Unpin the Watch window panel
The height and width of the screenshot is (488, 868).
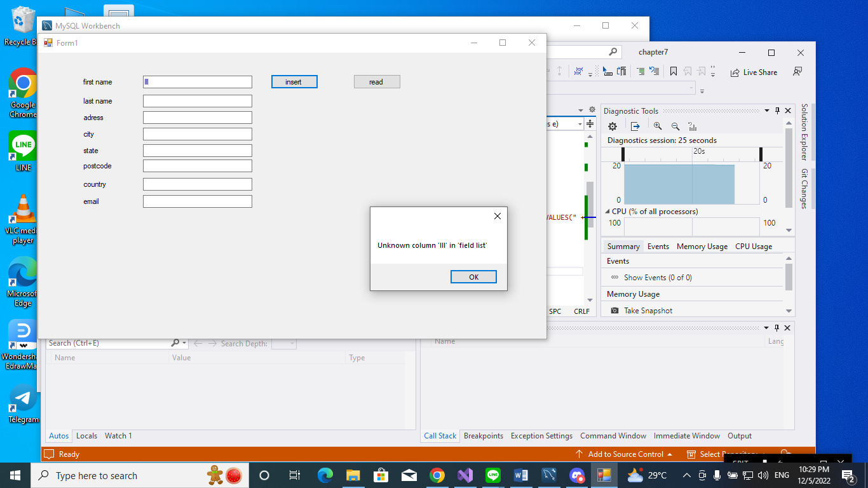(776, 328)
